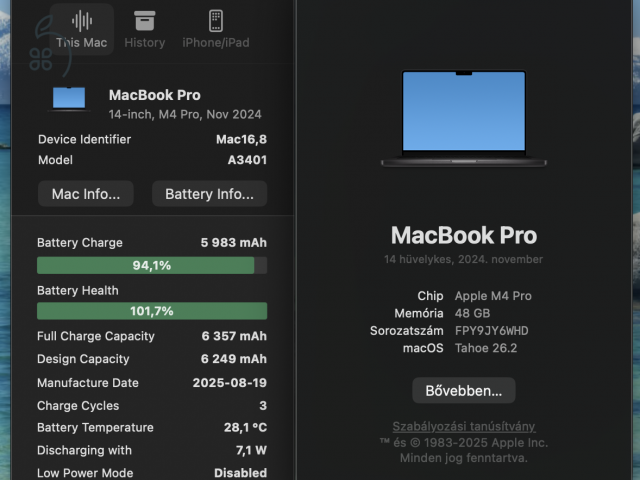Open the Mac Info... button

86,194
